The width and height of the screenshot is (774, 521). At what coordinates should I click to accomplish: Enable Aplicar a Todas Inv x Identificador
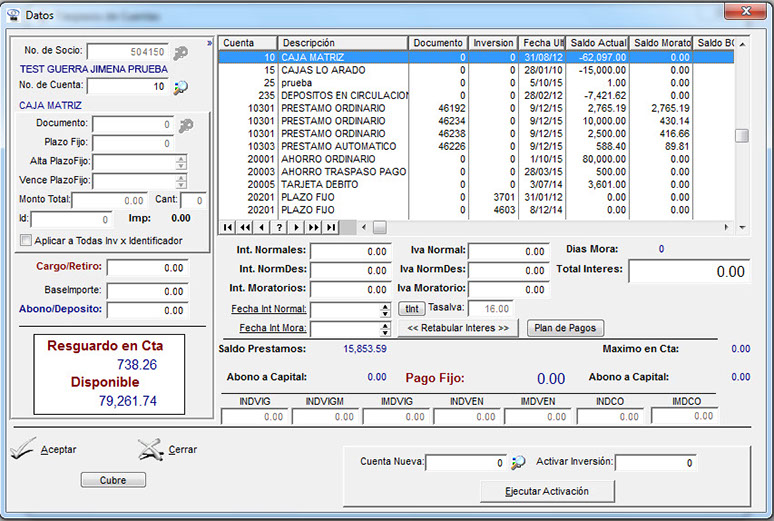(x=26, y=241)
